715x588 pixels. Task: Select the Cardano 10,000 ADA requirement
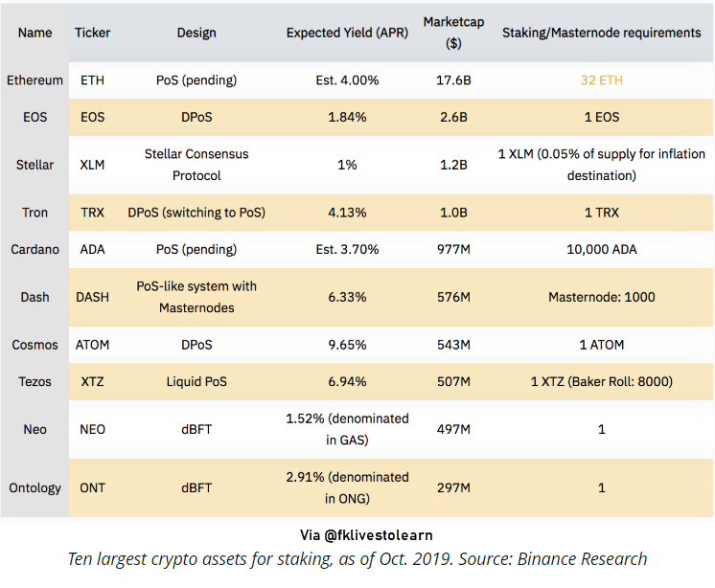pos(602,250)
